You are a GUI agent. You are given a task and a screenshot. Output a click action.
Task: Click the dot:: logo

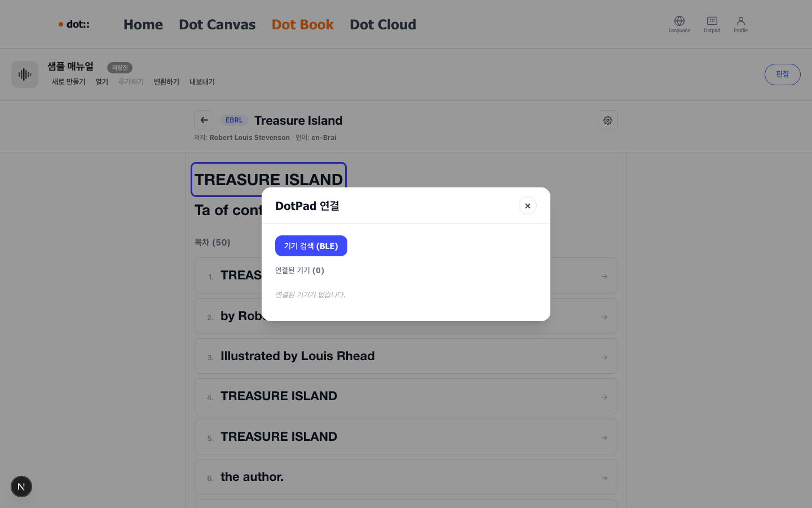74,24
